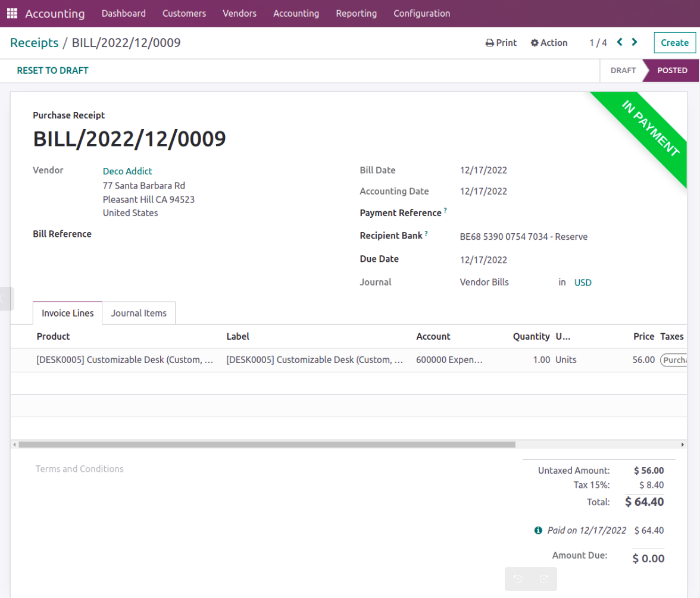Click the Units unit of measure cell

point(566,359)
